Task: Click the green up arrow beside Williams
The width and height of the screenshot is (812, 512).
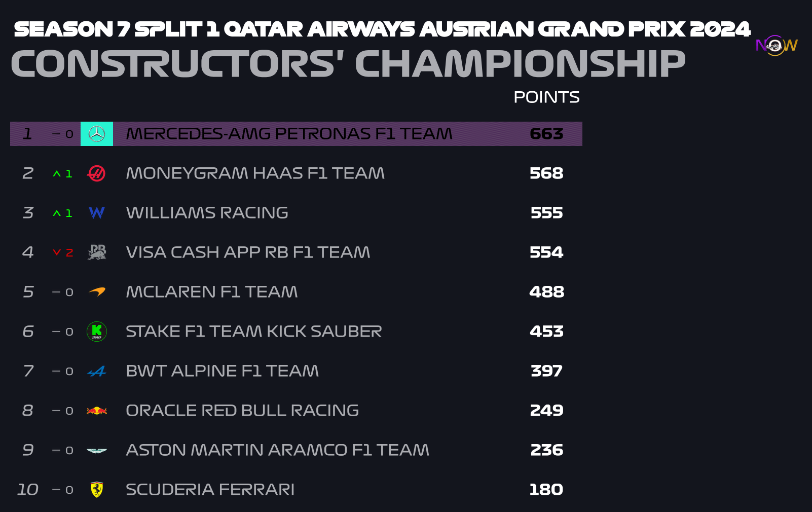Action: (x=57, y=213)
